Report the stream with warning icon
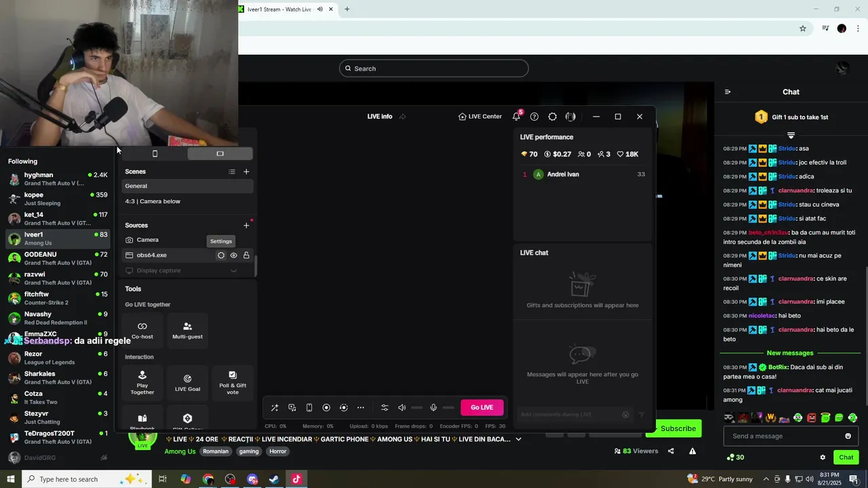Image resolution: width=868 pixels, height=488 pixels. 692,451
